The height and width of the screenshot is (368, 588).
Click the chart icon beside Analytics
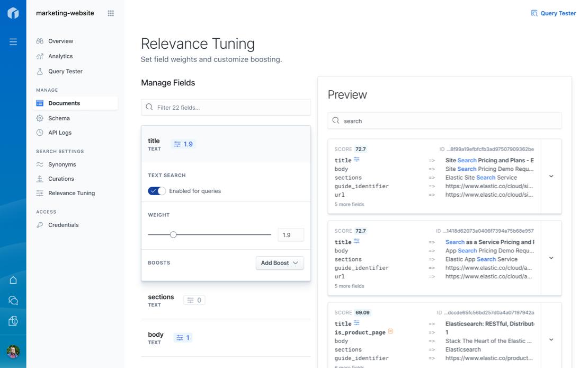pyautogui.click(x=40, y=56)
